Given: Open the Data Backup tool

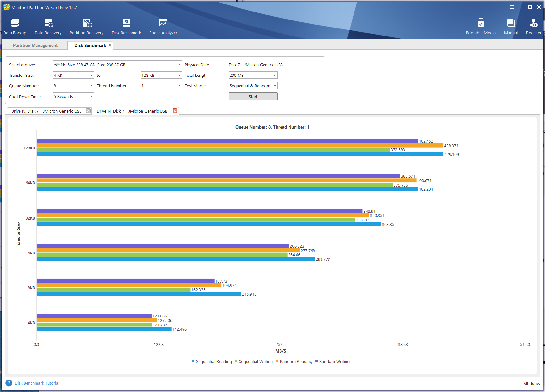Looking at the screenshot, I should click(x=15, y=27).
